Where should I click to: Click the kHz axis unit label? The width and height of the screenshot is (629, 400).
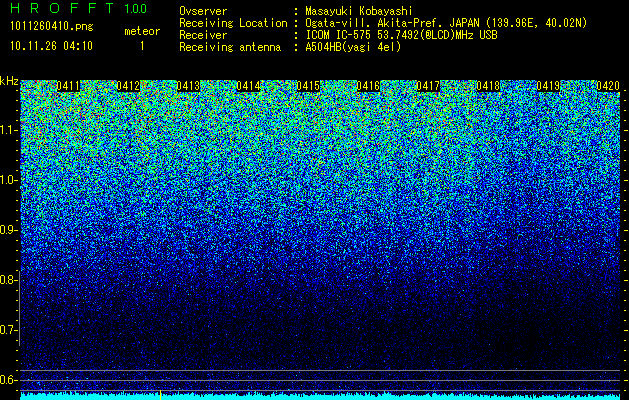pos(9,81)
